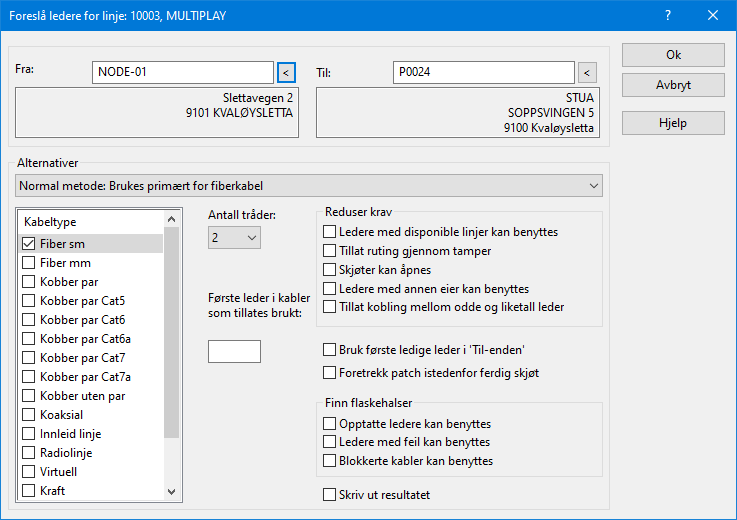Image resolution: width=737 pixels, height=520 pixels.
Task: Check Opptatte ledere kan benyttes
Action: click(329, 424)
